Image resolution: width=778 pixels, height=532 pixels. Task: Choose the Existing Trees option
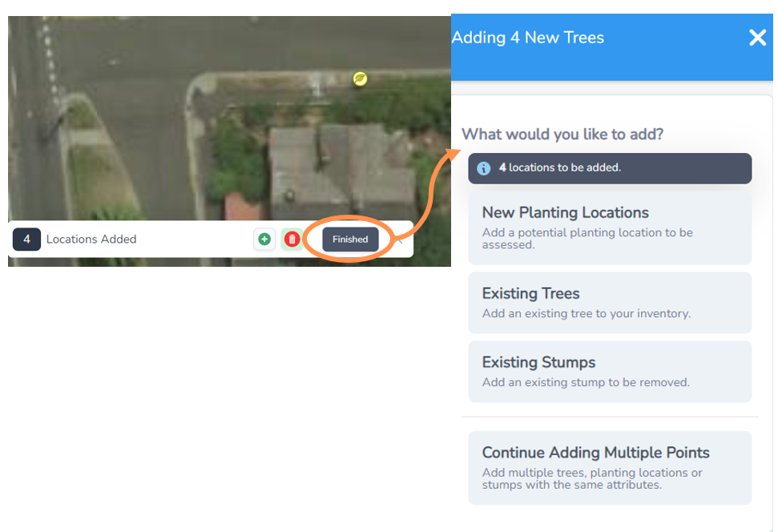610,302
